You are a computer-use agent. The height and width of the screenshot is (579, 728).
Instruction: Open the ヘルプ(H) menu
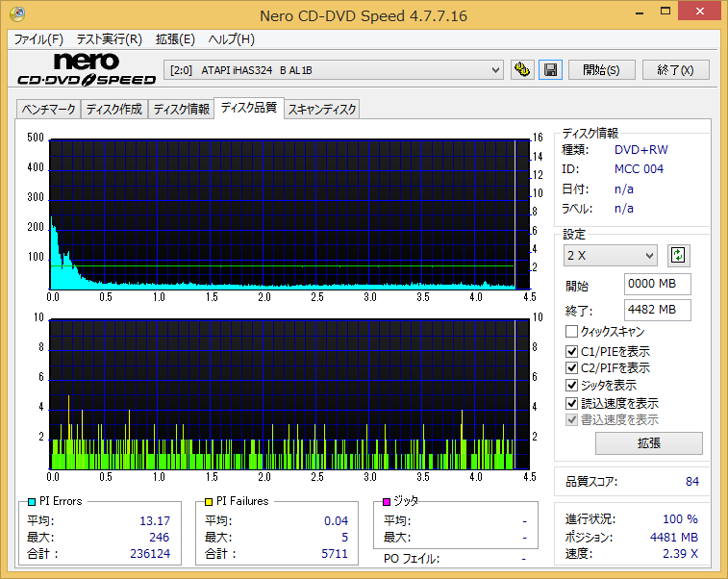point(231,39)
